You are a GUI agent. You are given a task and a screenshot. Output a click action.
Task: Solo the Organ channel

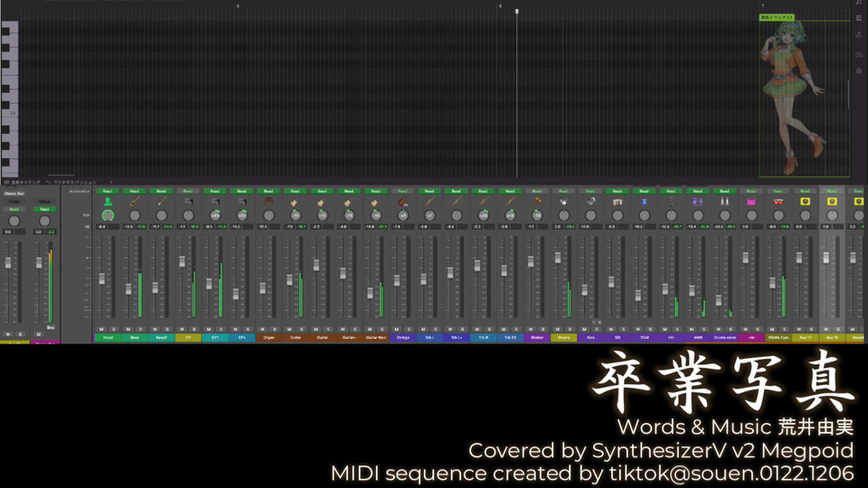[275, 329]
